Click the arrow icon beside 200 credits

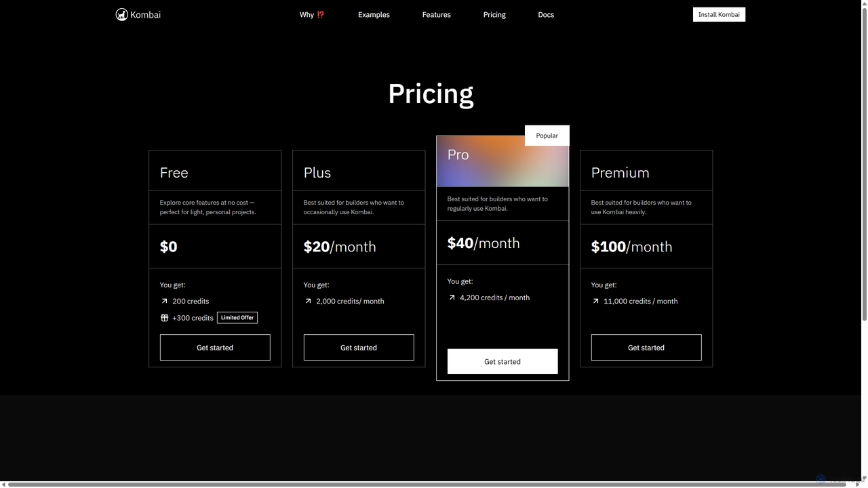pyautogui.click(x=164, y=301)
